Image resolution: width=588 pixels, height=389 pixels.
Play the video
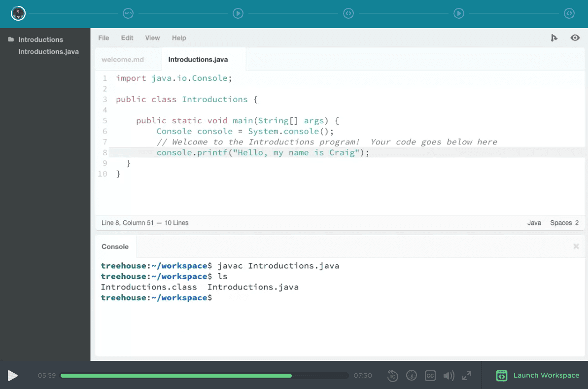point(12,375)
